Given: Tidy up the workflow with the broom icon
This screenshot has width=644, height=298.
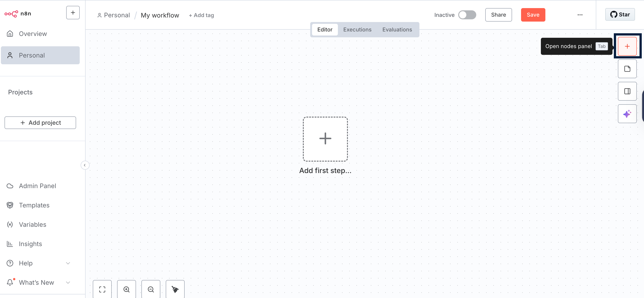Looking at the screenshot, I should [x=175, y=289].
